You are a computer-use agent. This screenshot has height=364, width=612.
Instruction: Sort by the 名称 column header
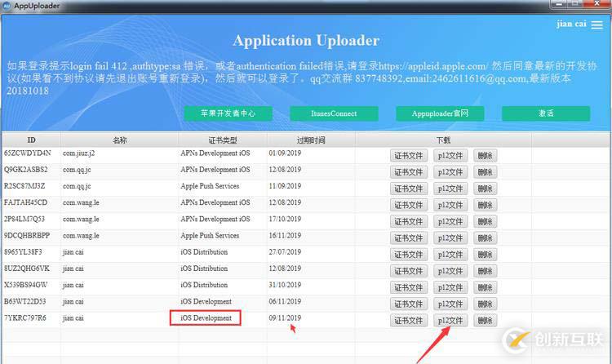(119, 140)
